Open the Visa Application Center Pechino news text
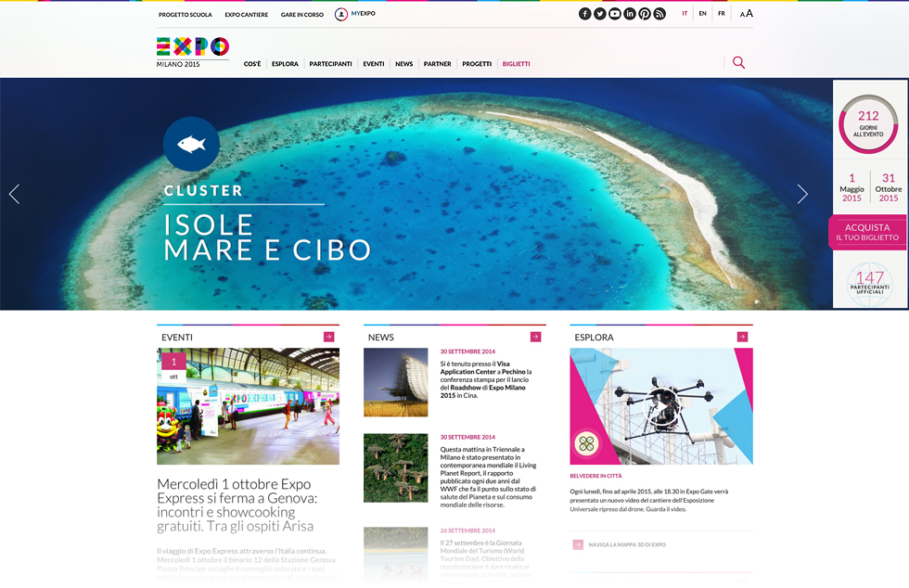The width and height of the screenshot is (909, 588). pyautogui.click(x=486, y=380)
